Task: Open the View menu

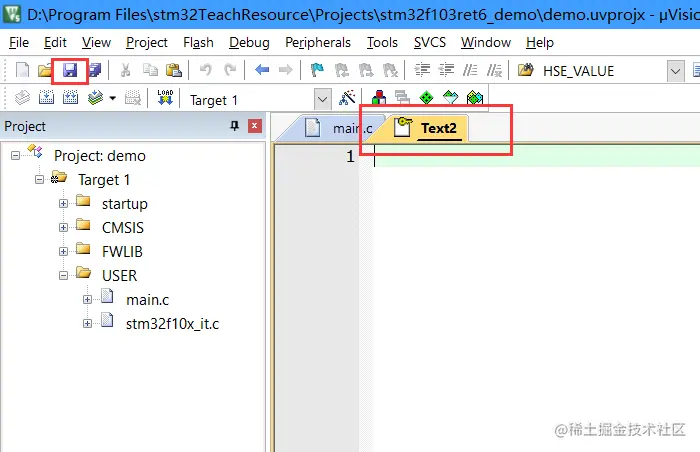Action: click(96, 42)
